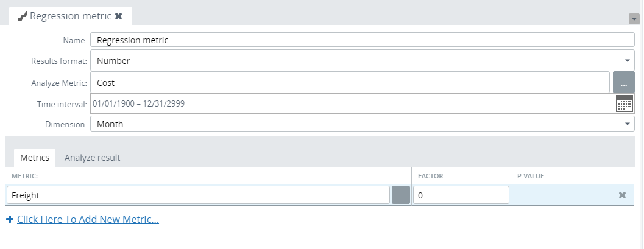Click the Name text field

click(x=362, y=40)
